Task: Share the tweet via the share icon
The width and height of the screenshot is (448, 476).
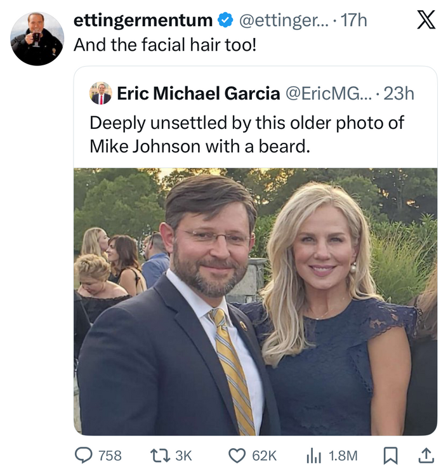Action: [426, 454]
